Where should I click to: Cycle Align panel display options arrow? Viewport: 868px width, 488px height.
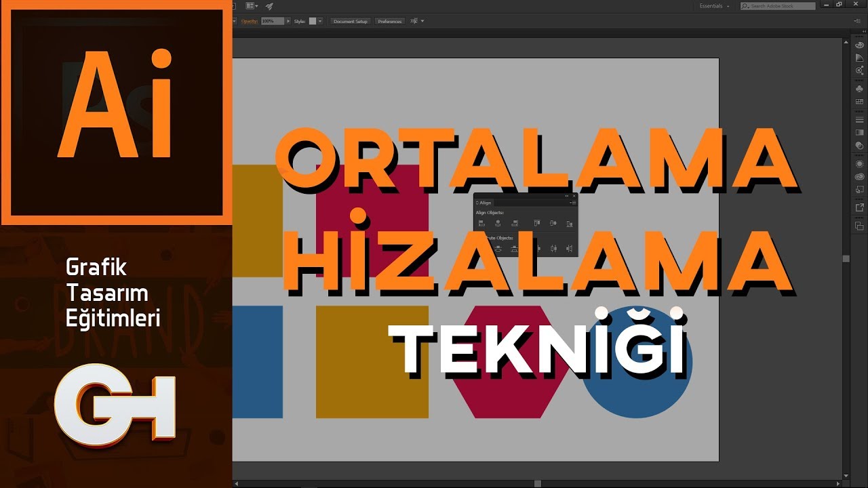pos(477,203)
